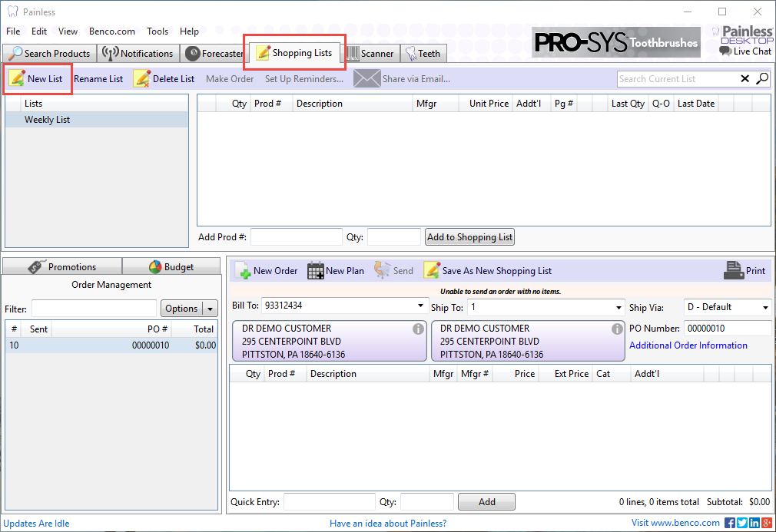Open New Plan calendar icon

[315, 270]
